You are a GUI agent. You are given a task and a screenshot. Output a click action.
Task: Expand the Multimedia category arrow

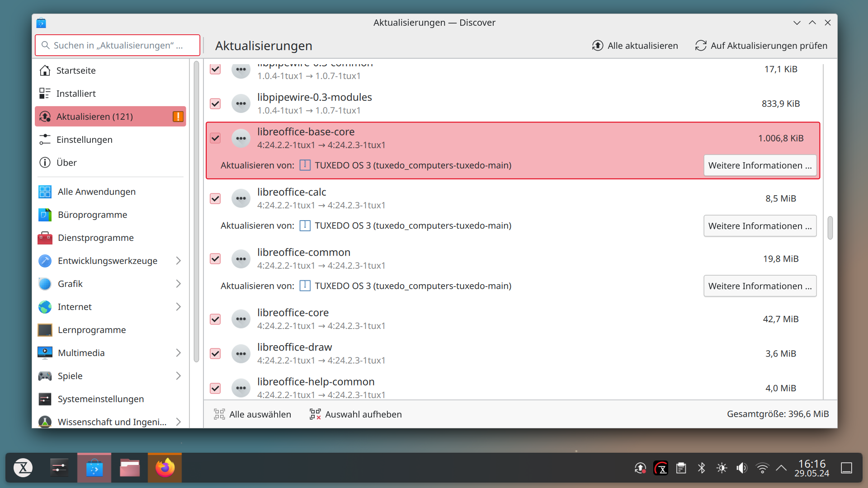178,353
